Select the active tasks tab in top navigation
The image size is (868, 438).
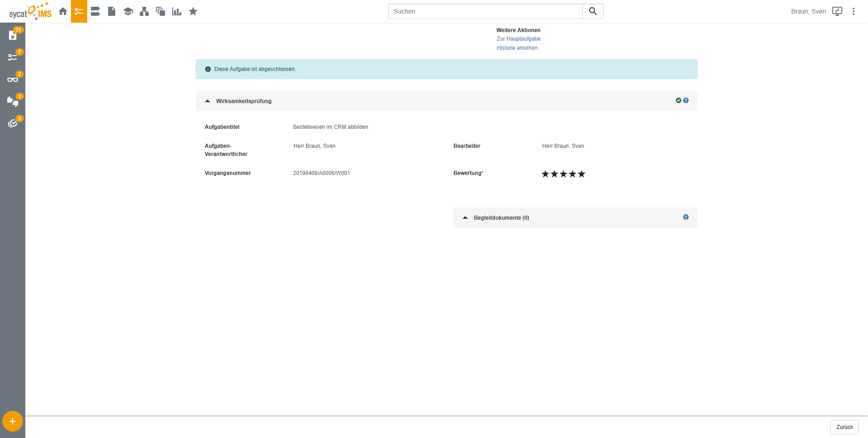click(x=79, y=11)
